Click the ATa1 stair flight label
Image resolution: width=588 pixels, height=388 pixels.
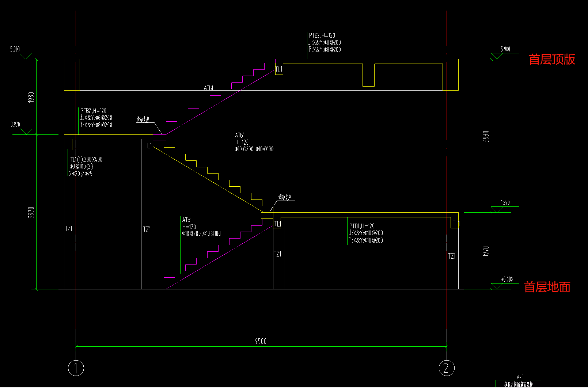point(187,220)
